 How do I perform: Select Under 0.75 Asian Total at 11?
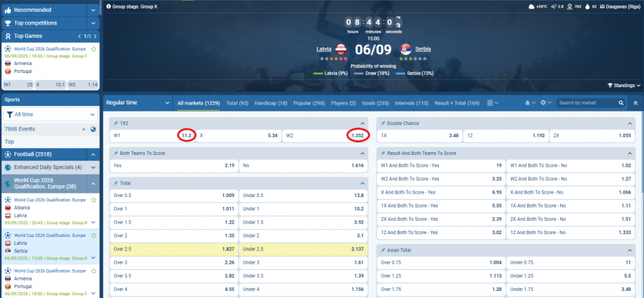[x=570, y=262]
